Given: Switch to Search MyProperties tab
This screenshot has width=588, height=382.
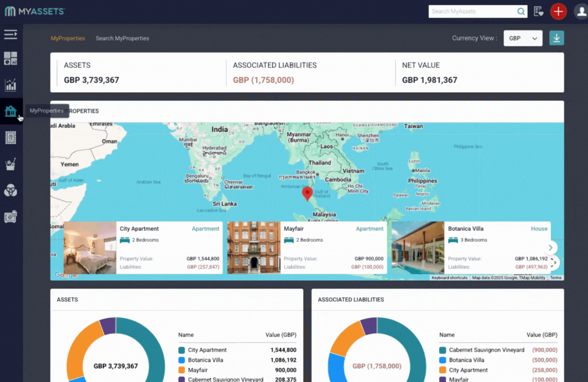Looking at the screenshot, I should coord(122,38).
